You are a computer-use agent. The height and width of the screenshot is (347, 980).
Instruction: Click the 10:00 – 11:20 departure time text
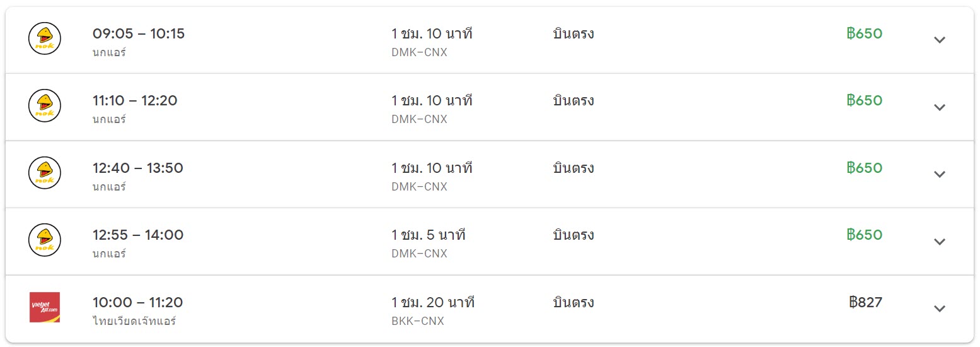click(137, 302)
